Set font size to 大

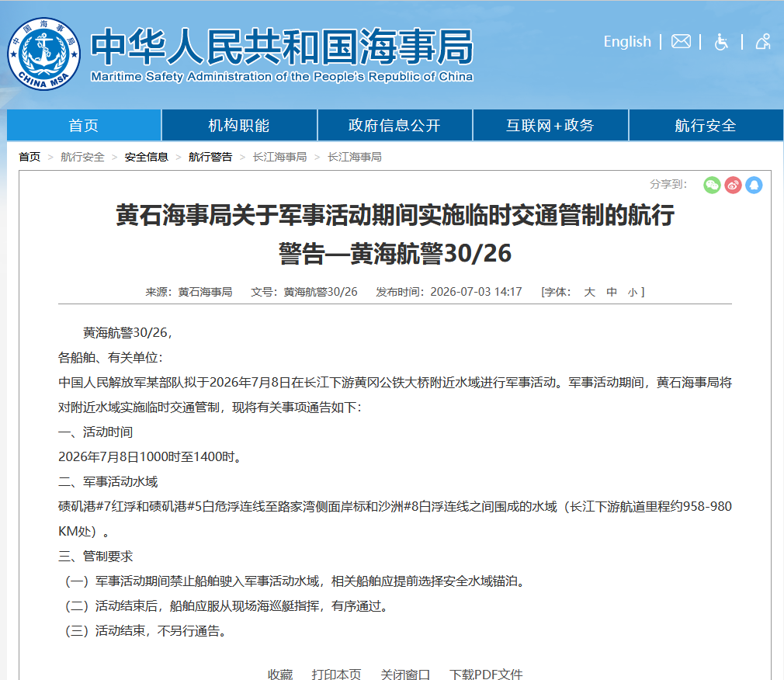coord(589,292)
